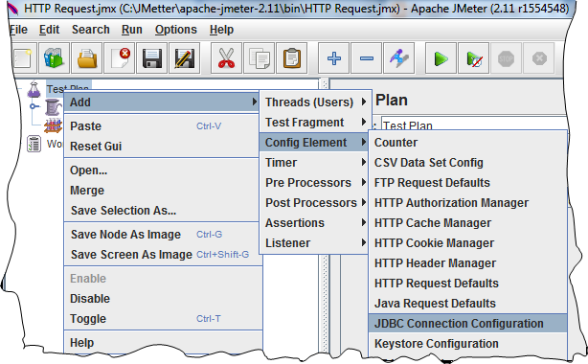588x364 pixels.
Task: Expand the Listener submenu
Action: (x=314, y=243)
